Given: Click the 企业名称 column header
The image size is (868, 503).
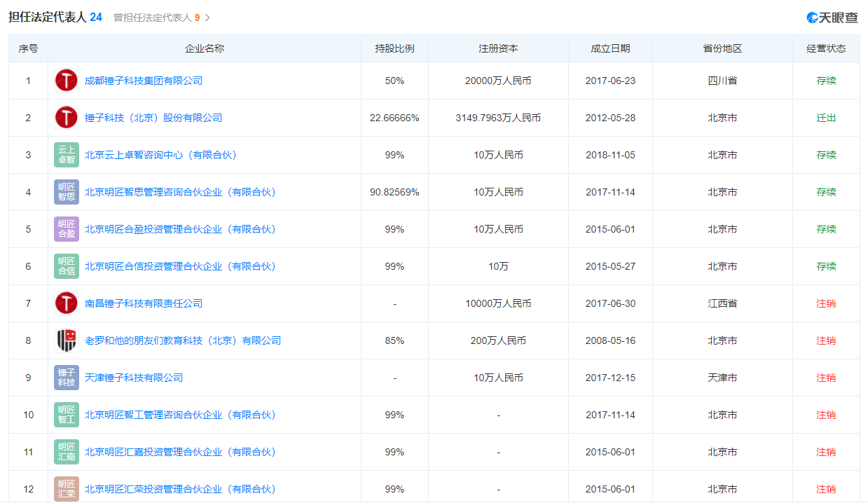Looking at the screenshot, I should pos(205,48).
